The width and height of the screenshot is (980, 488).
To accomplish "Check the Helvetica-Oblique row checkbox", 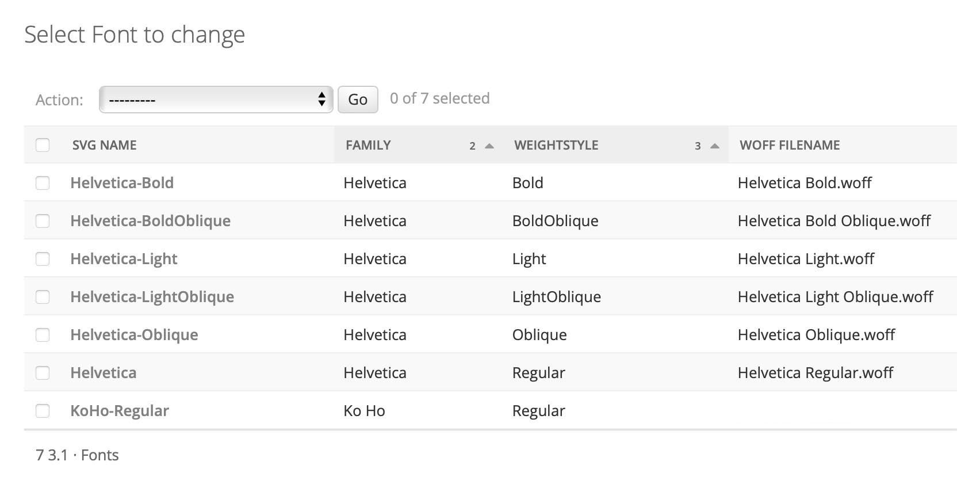I will point(43,335).
